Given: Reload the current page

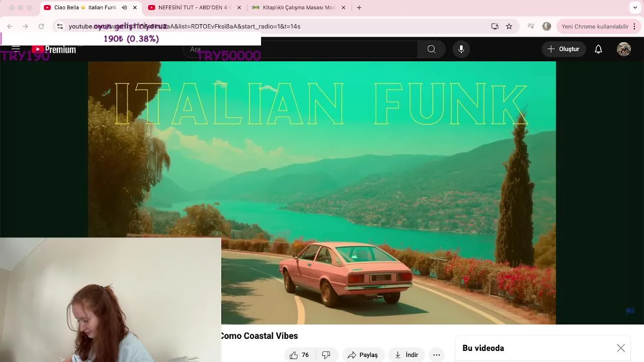Looking at the screenshot, I should 41,26.
